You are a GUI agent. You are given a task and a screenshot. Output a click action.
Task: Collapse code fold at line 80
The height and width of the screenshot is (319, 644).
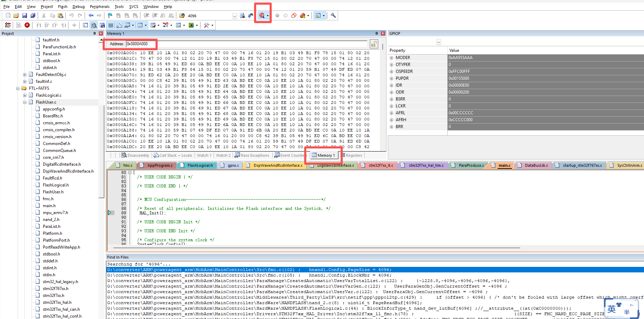pos(130,172)
